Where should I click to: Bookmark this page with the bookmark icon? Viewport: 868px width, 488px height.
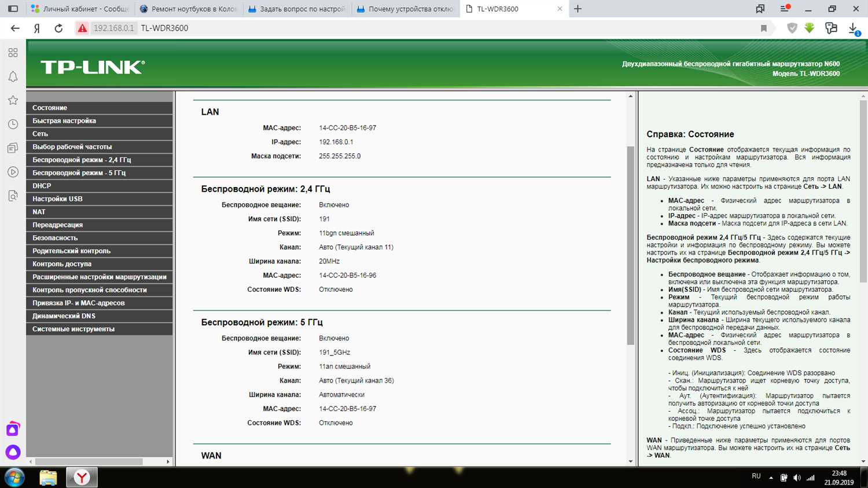(x=764, y=28)
